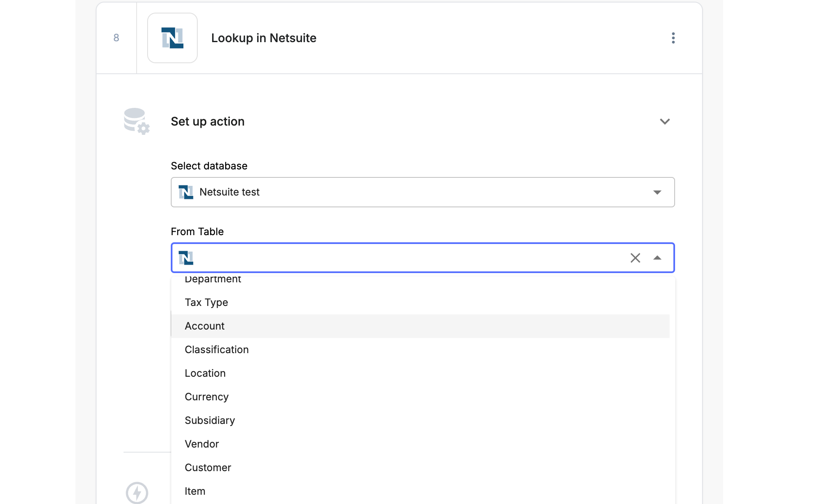Select Customer table option
Viewport: 818px width, 504px height.
pos(208,468)
